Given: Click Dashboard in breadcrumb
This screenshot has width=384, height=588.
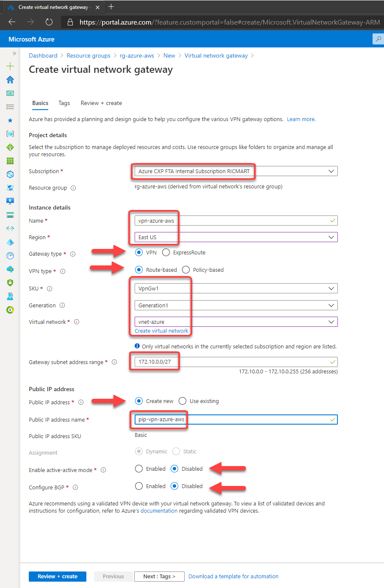Looking at the screenshot, I should pos(43,55).
